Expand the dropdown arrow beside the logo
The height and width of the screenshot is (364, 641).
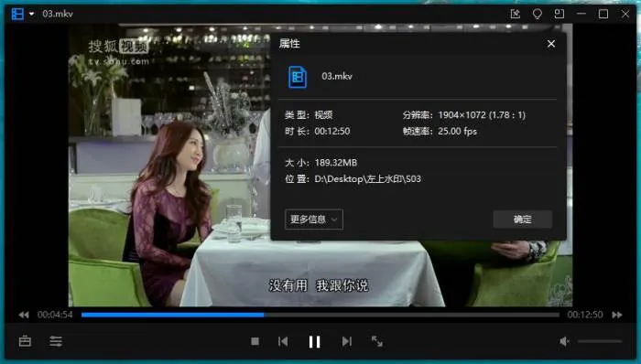click(x=31, y=14)
